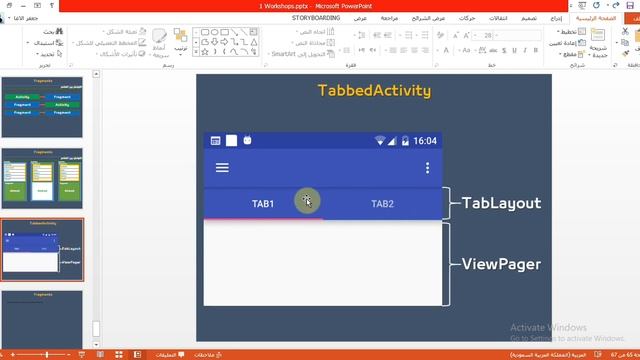Screen dimensions: 640x360
Task: Select the first Fragments slide thumbnail
Action: tap(42, 107)
